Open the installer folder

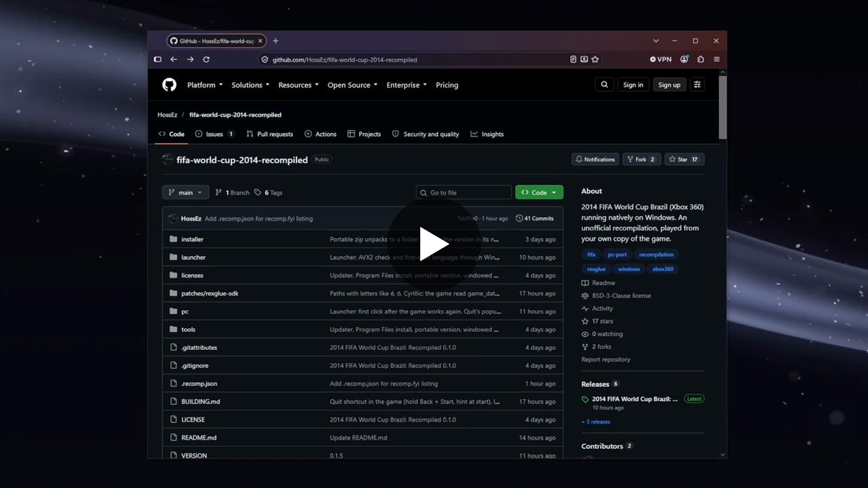coord(192,239)
